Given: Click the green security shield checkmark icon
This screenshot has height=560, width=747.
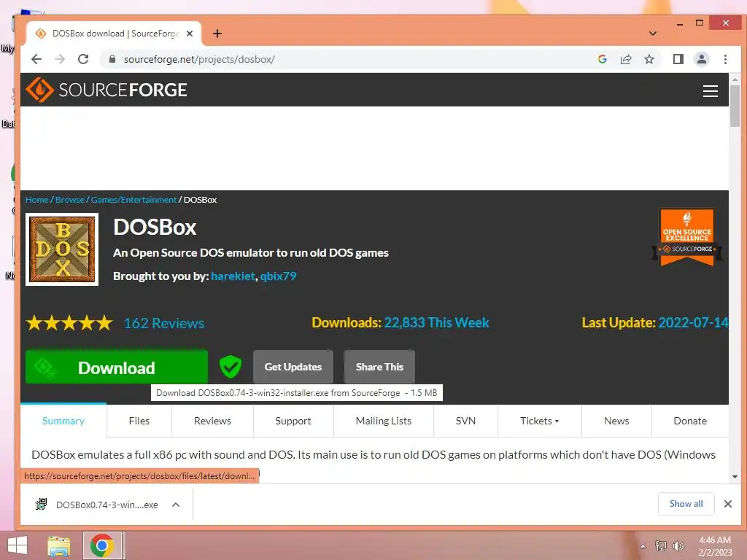Looking at the screenshot, I should point(230,367).
